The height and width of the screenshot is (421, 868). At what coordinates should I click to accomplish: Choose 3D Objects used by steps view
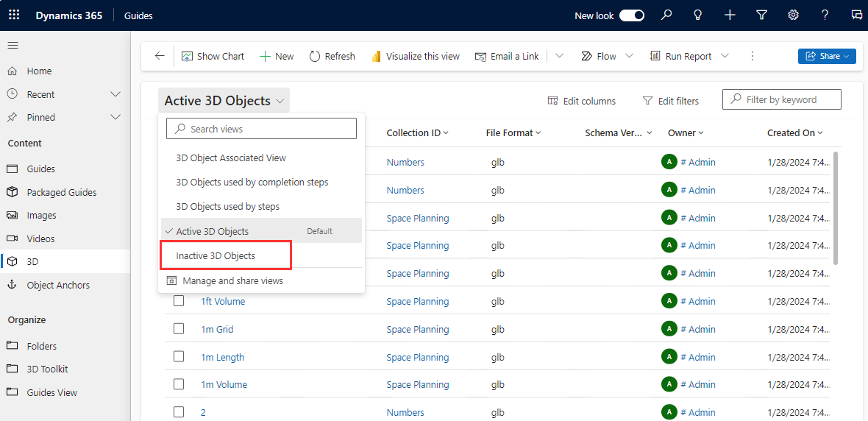(x=227, y=207)
